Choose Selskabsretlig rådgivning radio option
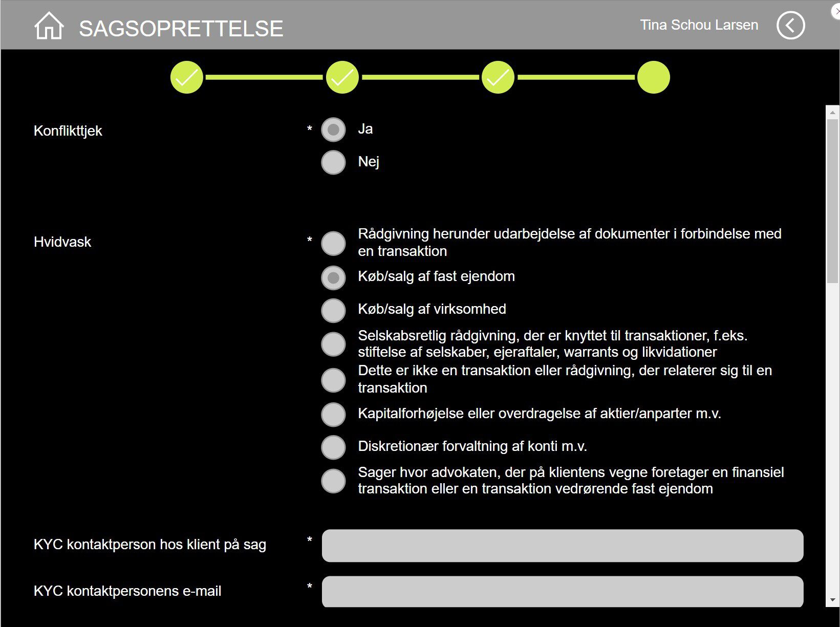 (x=333, y=344)
